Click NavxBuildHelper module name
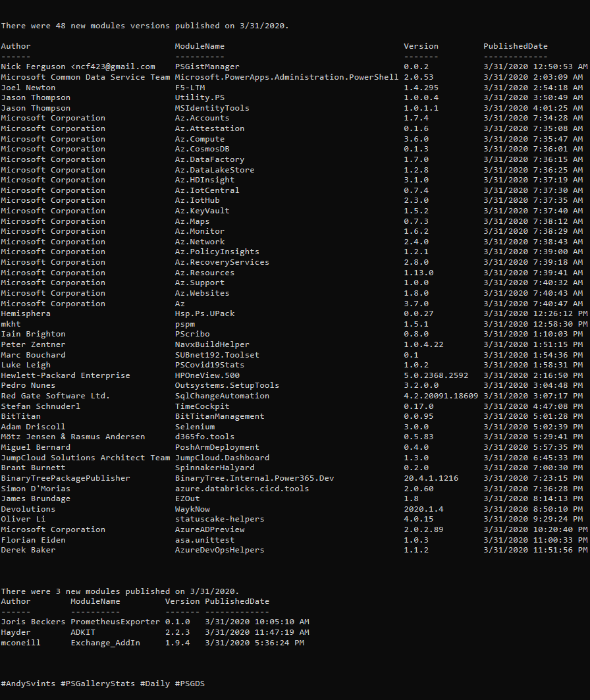The height and width of the screenshot is (700, 590). pyautogui.click(x=212, y=344)
